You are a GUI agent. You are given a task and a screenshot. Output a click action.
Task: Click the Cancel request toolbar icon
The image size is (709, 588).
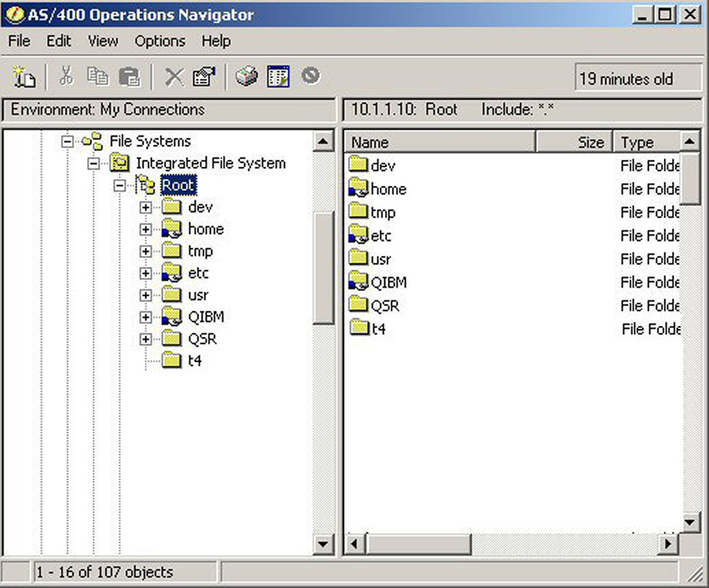point(311,76)
